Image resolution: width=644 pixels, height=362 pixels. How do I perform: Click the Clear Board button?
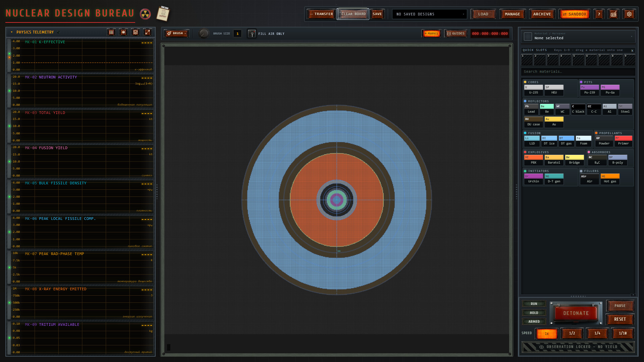click(353, 14)
